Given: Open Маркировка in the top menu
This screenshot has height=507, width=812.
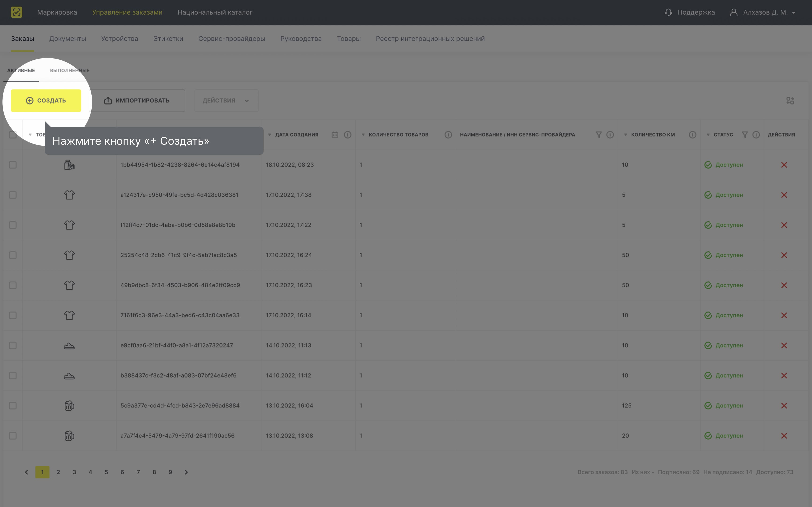Looking at the screenshot, I should point(57,12).
